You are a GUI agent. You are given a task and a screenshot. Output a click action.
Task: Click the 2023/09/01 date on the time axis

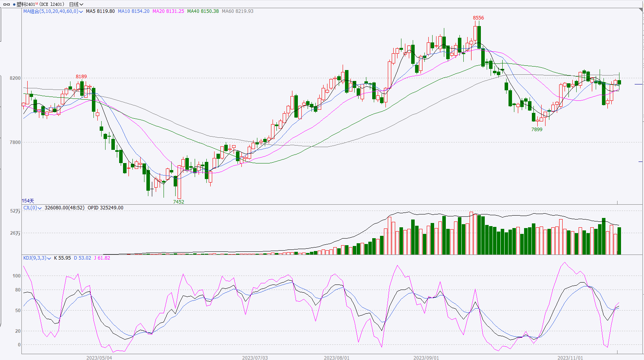pos(426,358)
